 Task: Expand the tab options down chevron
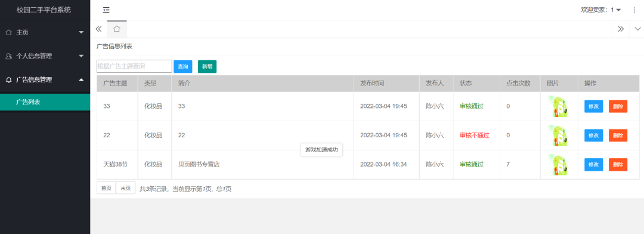637,29
